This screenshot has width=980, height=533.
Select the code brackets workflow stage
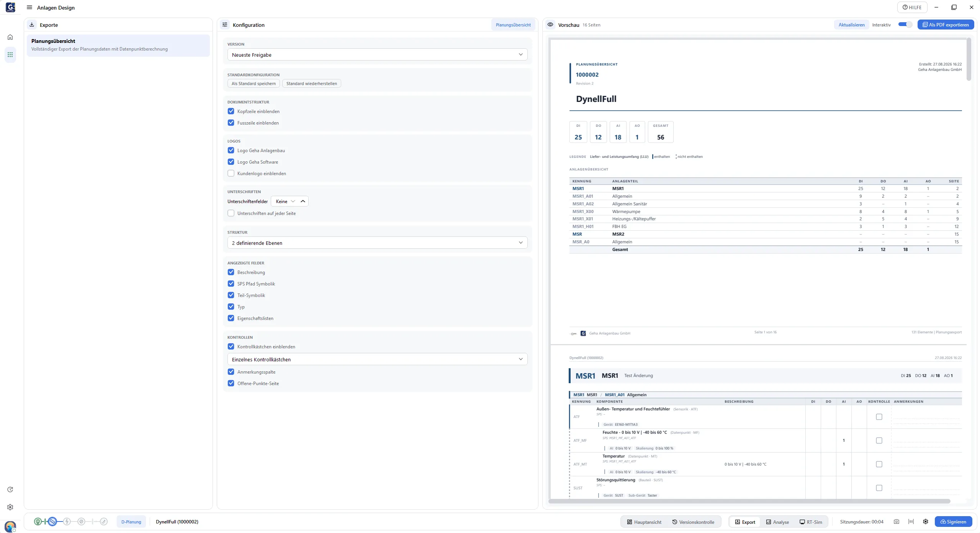click(x=81, y=522)
